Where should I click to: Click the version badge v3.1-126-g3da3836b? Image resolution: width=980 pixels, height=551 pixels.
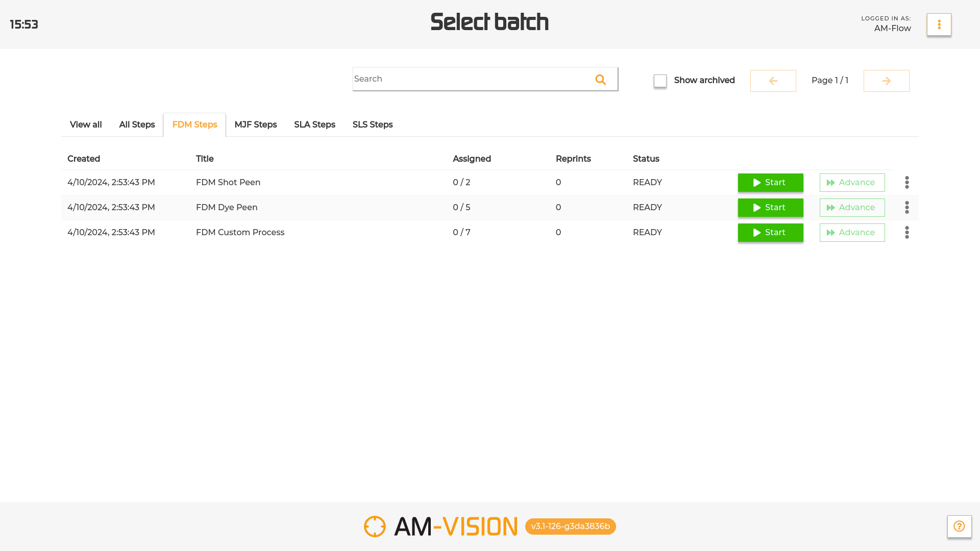(x=570, y=527)
